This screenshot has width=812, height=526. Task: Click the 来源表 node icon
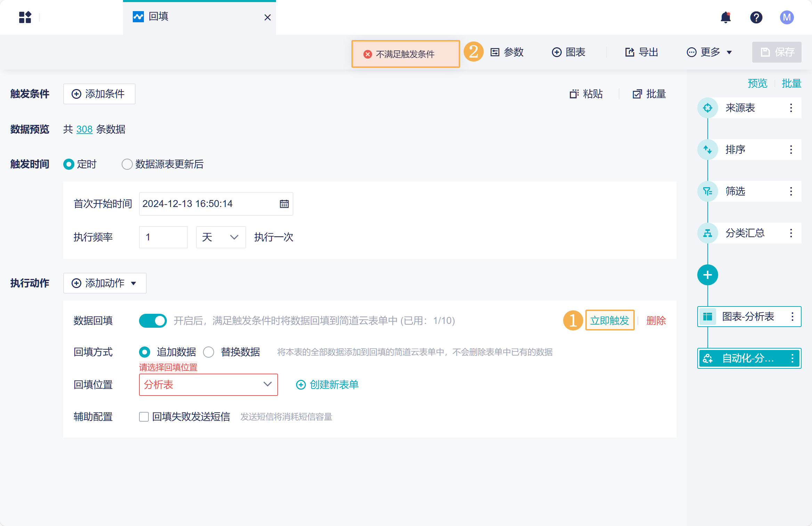pyautogui.click(x=707, y=108)
